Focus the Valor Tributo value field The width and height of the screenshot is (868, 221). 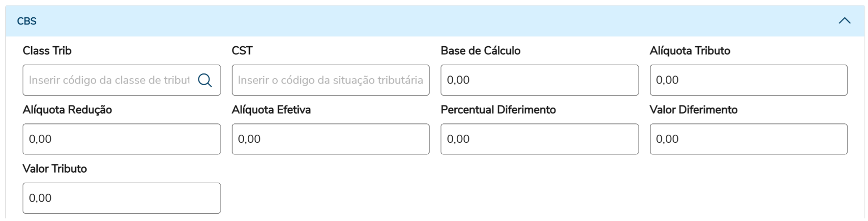(121, 198)
